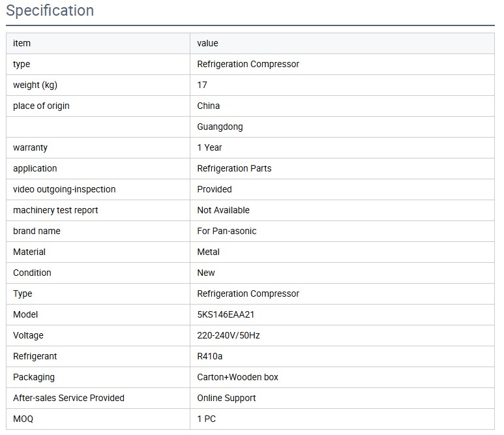Click the 'Voltage' label

(28, 336)
